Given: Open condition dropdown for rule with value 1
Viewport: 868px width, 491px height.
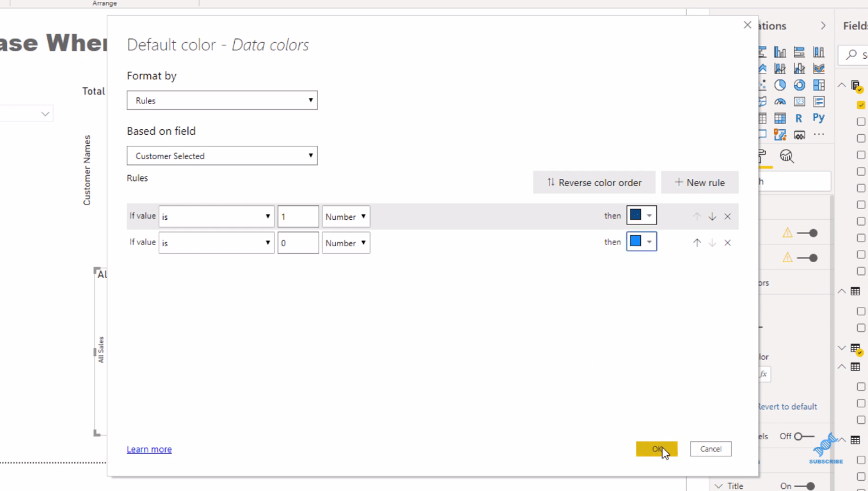Looking at the screenshot, I should (x=216, y=217).
